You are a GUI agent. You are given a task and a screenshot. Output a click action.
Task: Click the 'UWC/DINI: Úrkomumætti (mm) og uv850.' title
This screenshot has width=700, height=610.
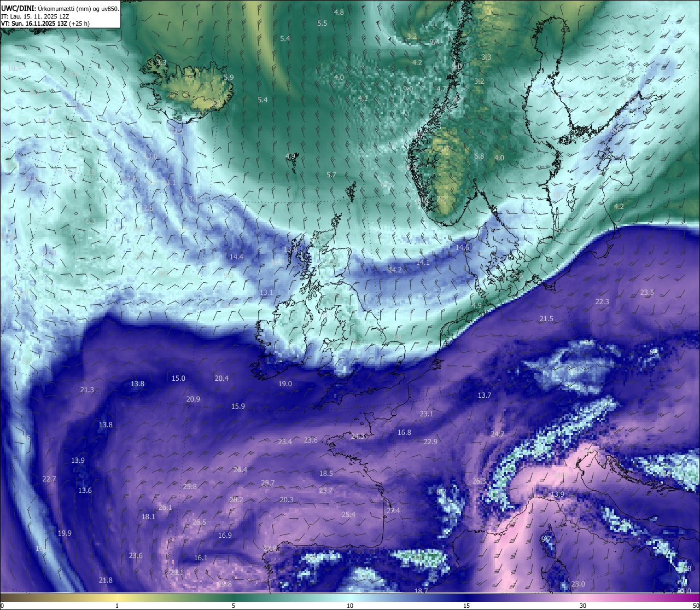[60, 8]
